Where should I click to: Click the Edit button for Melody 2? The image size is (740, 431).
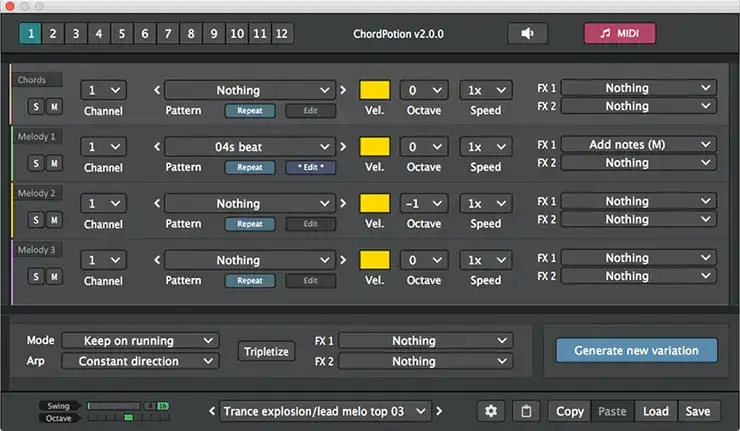click(x=311, y=224)
